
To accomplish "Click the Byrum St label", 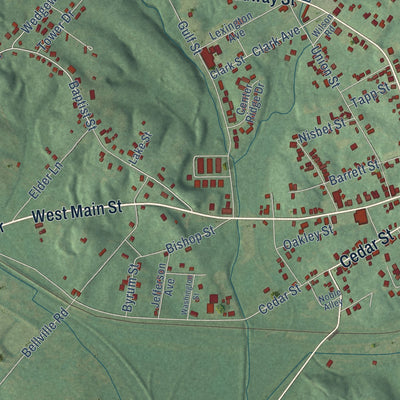I will tap(130, 287).
